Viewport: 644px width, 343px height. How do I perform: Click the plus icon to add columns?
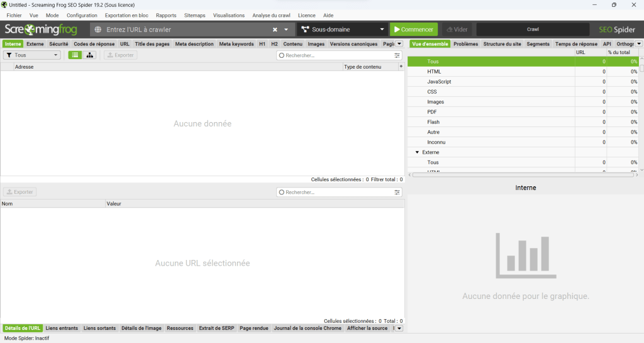click(x=401, y=66)
